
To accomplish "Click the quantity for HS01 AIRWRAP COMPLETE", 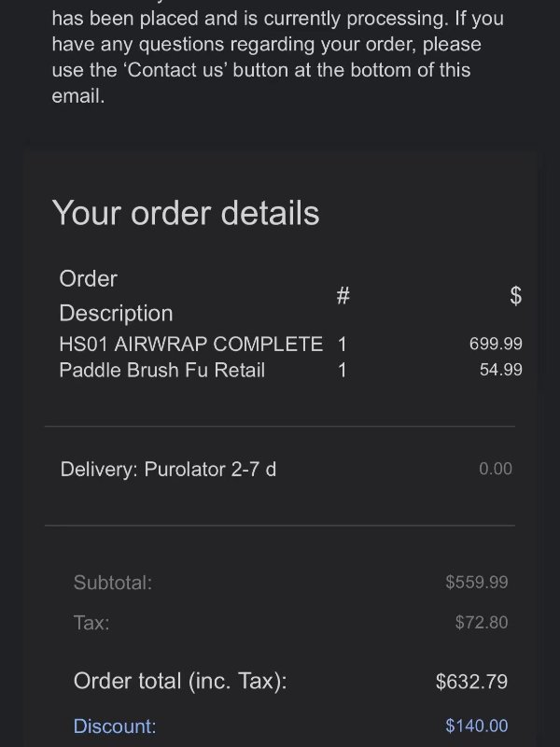I will pyautogui.click(x=343, y=344).
